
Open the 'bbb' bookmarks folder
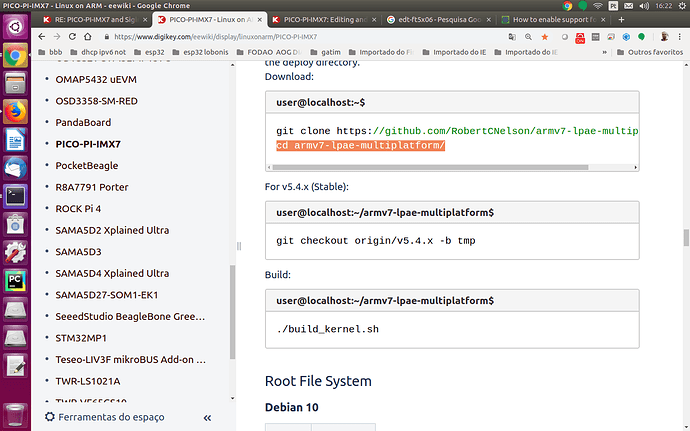click(x=50, y=52)
